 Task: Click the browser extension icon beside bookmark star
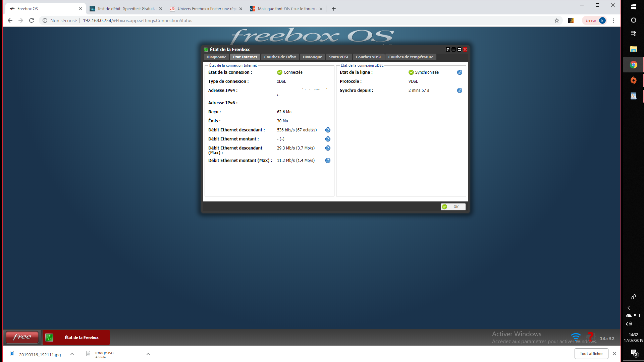click(571, 20)
